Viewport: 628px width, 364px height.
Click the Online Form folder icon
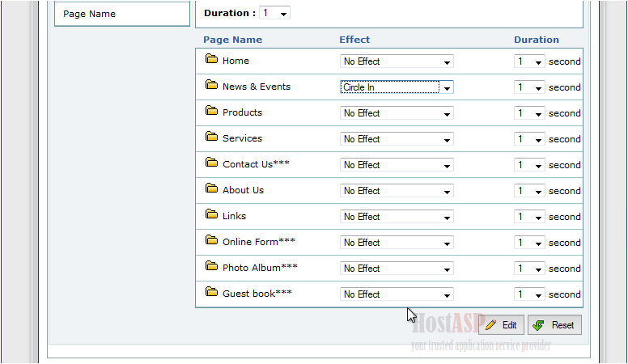pyautogui.click(x=211, y=240)
